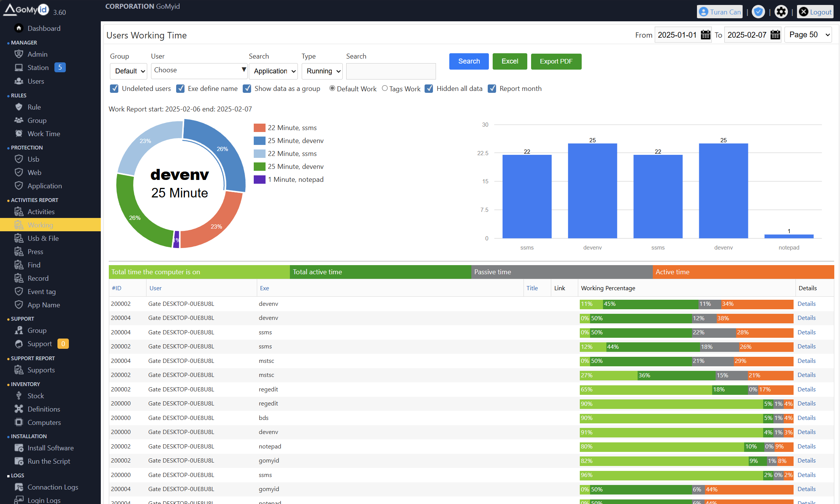Open the Group Default dropdown
This screenshot has width=840, height=504.
[x=129, y=71]
